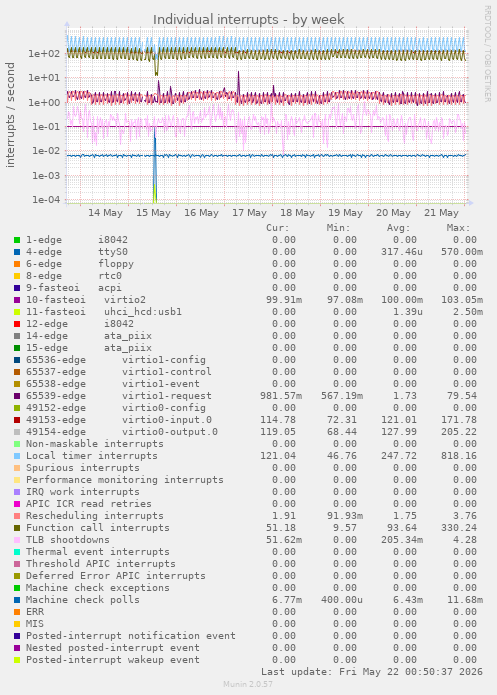Click the Avg column header
Screen dimensions: 497x695
[399, 228]
